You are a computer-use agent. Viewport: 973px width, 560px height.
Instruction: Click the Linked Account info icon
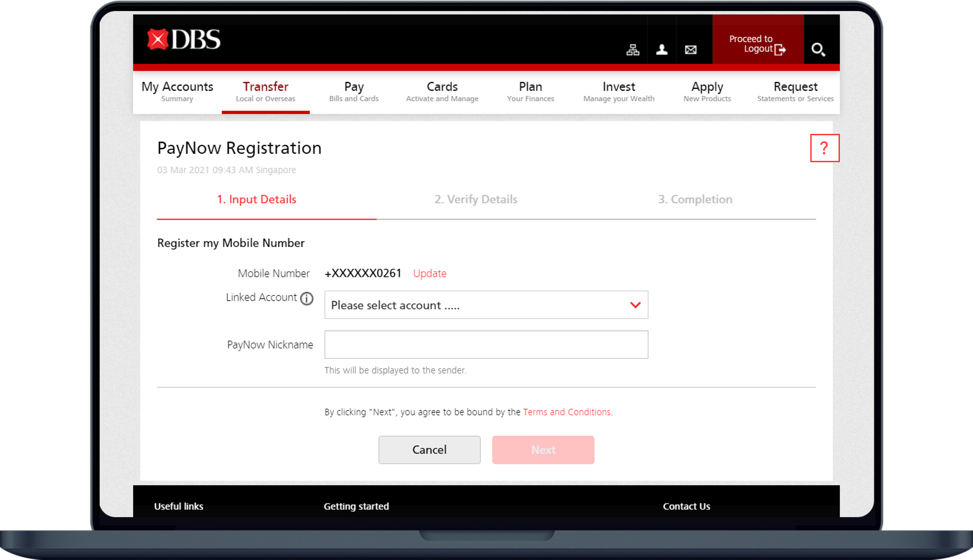pos(307,298)
